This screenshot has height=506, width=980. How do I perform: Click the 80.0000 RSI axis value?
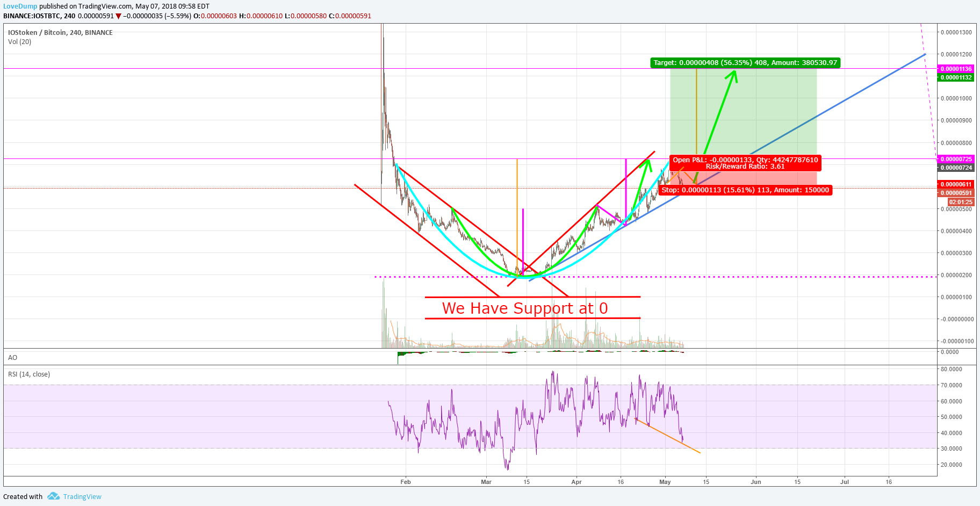(951, 369)
